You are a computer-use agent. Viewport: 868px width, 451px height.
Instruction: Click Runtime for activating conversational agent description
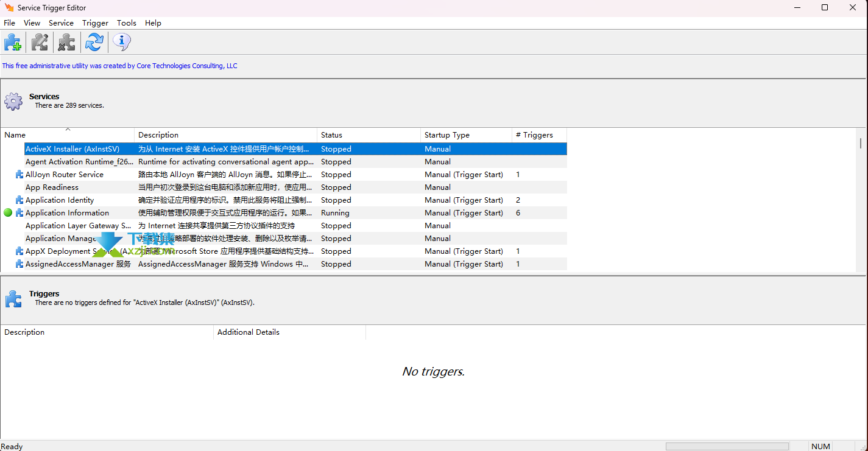point(226,162)
